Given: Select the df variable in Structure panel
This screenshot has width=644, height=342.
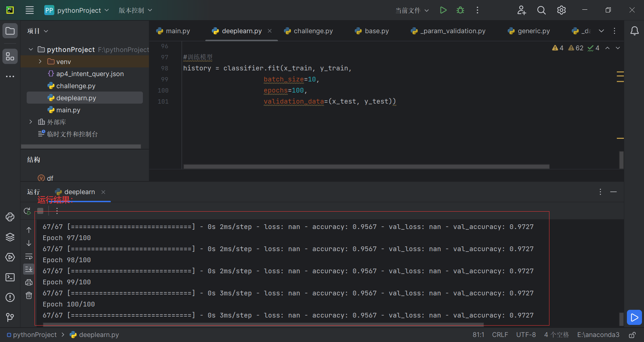Looking at the screenshot, I should click(x=46, y=178).
